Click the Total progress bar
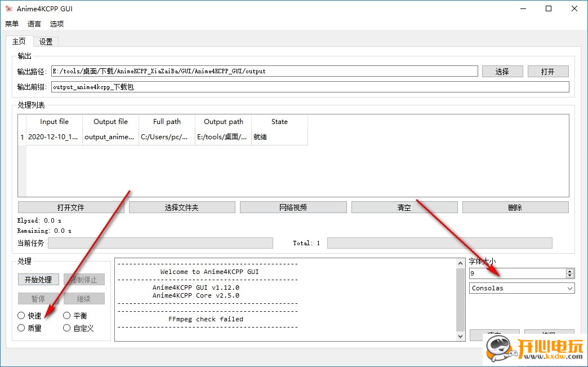Image resolution: width=588 pixels, height=367 pixels. tap(440, 243)
